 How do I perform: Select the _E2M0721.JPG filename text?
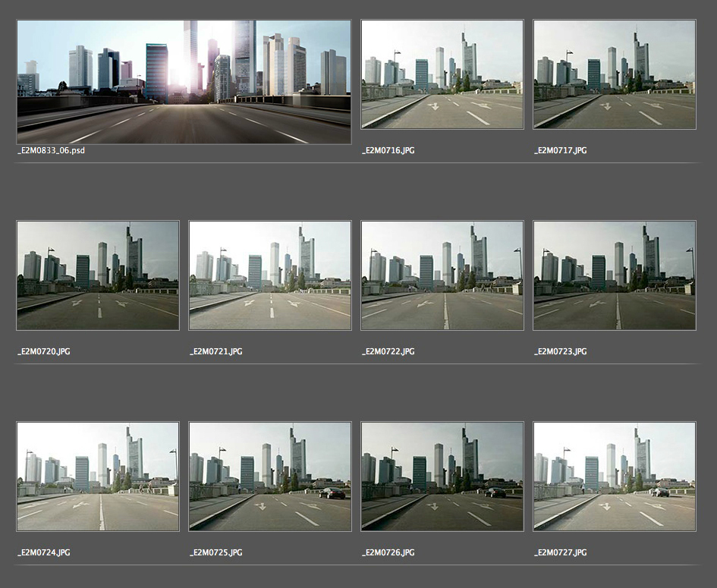click(216, 352)
